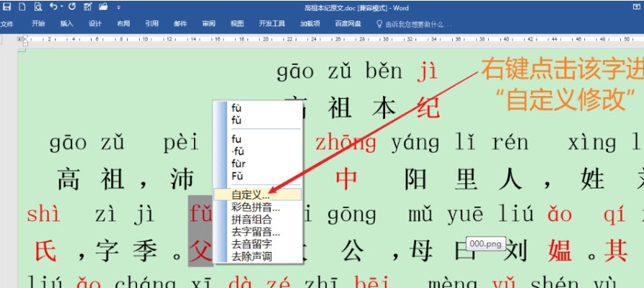Screen dimensions: 644x288
Task: Switch to the 引用 ribbon tab
Action: click(151, 24)
